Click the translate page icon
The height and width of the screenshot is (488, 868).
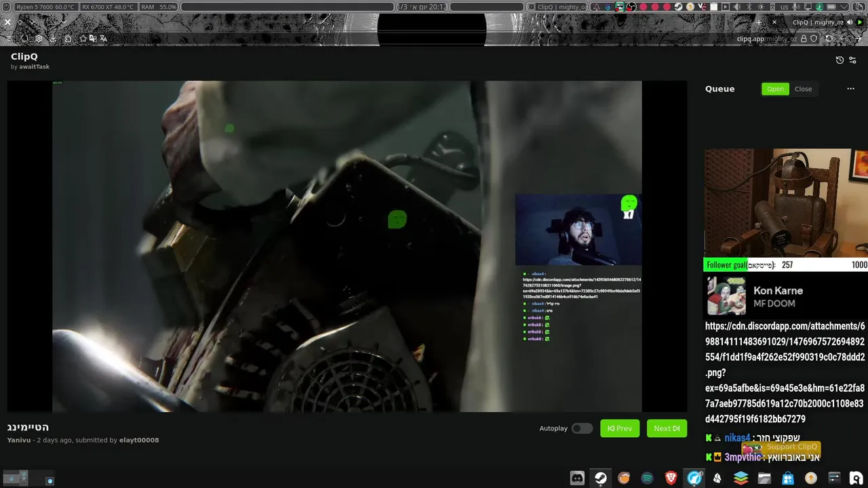tap(104, 39)
